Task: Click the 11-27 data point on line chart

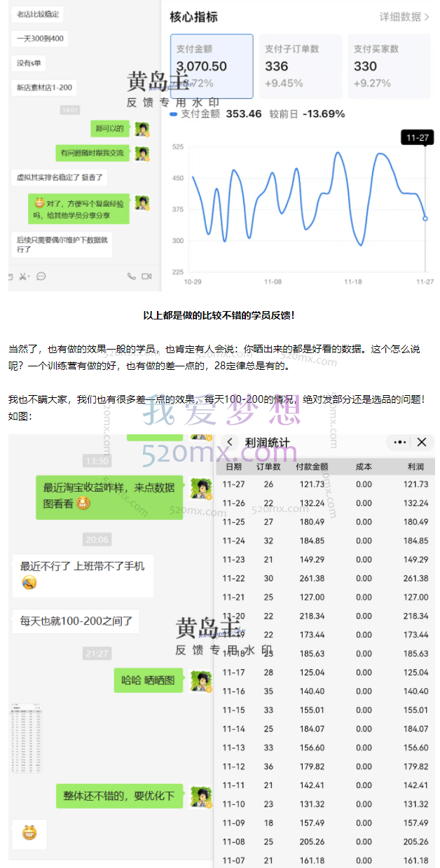Action: coord(425,219)
